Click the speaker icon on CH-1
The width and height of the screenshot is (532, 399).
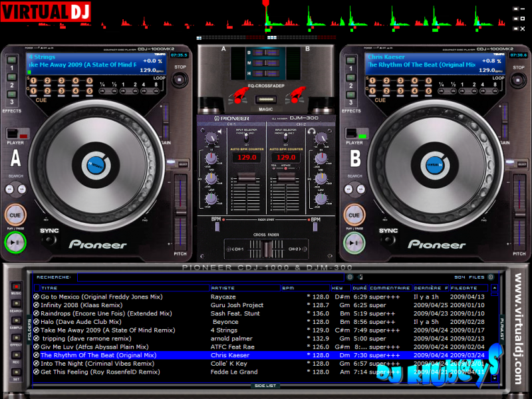click(221, 131)
